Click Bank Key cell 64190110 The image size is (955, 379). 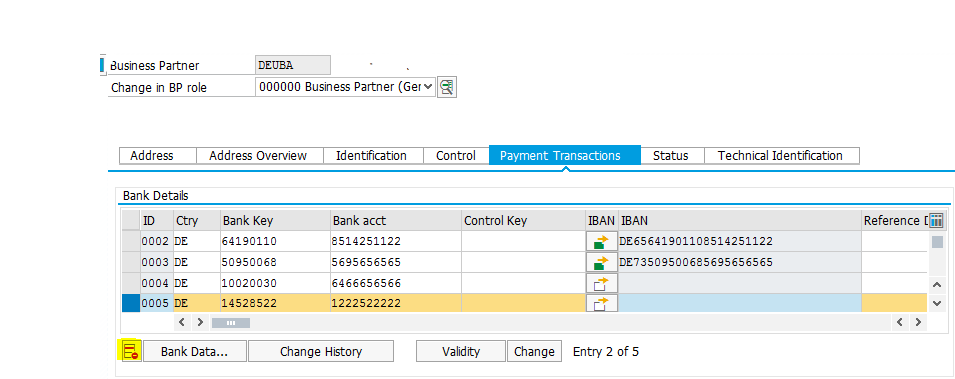tap(275, 241)
